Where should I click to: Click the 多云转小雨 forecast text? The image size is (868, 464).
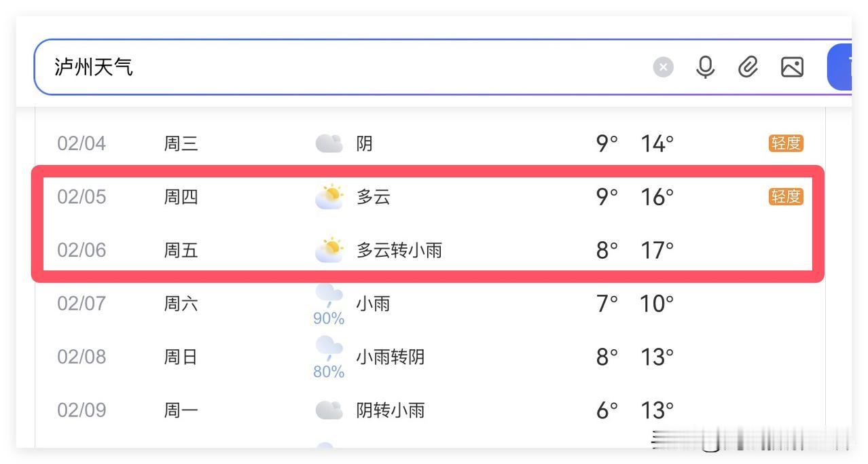[399, 250]
